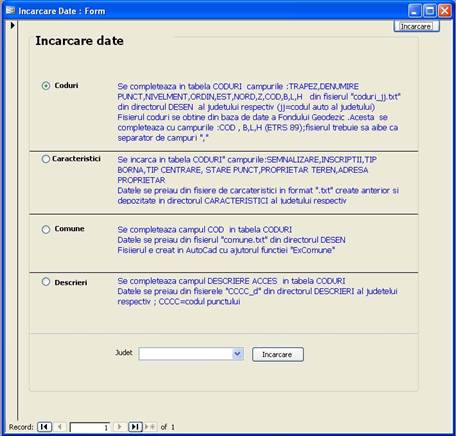The image size is (456, 436).
Task: Select the Coduri radio option
Action: pyautogui.click(x=46, y=86)
